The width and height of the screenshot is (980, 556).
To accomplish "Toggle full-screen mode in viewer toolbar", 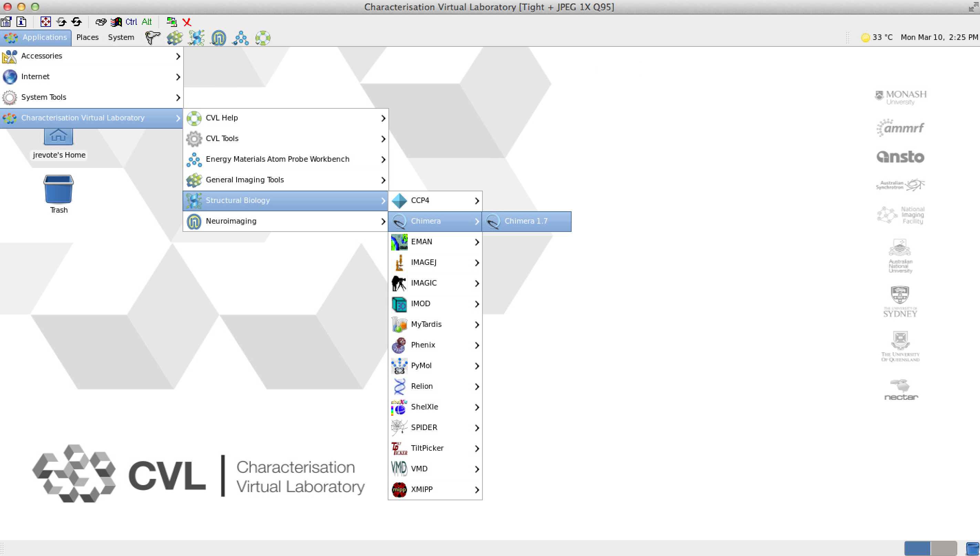I will click(x=45, y=22).
